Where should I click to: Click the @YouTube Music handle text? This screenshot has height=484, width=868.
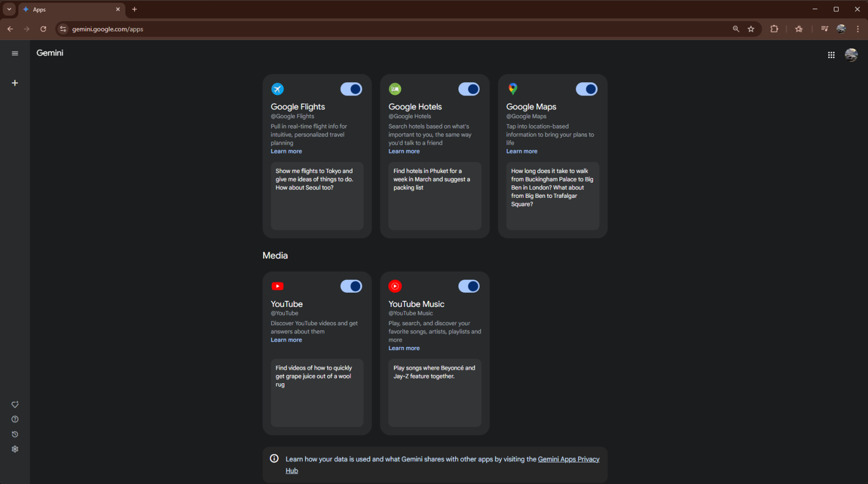[x=411, y=313]
